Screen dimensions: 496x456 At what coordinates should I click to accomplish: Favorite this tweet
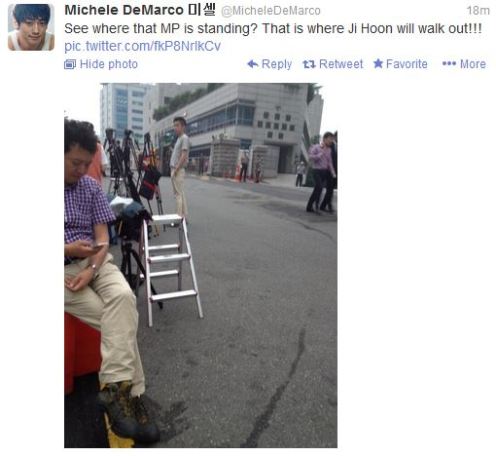point(400,64)
